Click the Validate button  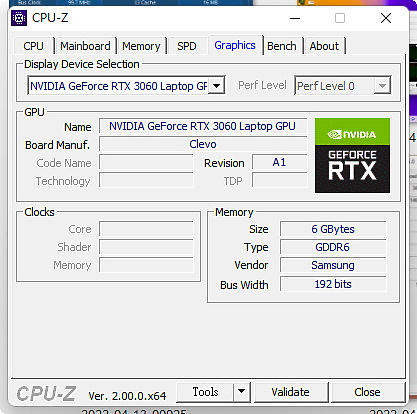tap(291, 392)
